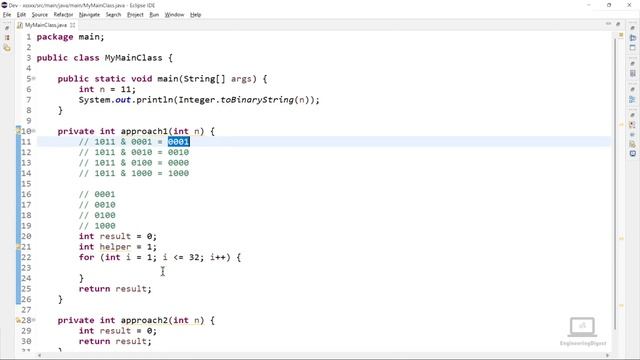Open the Project menu
The height and width of the screenshot is (360, 640).
[135, 15]
